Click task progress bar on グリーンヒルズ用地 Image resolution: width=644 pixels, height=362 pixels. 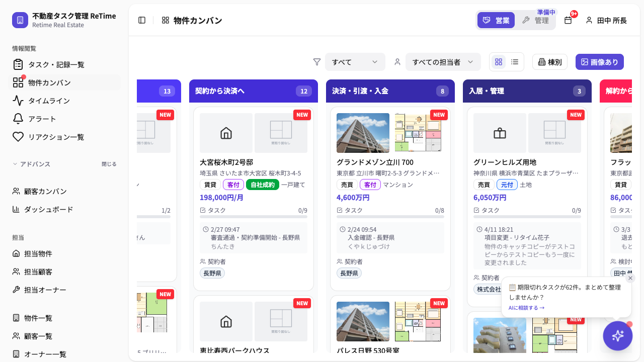pos(527,217)
